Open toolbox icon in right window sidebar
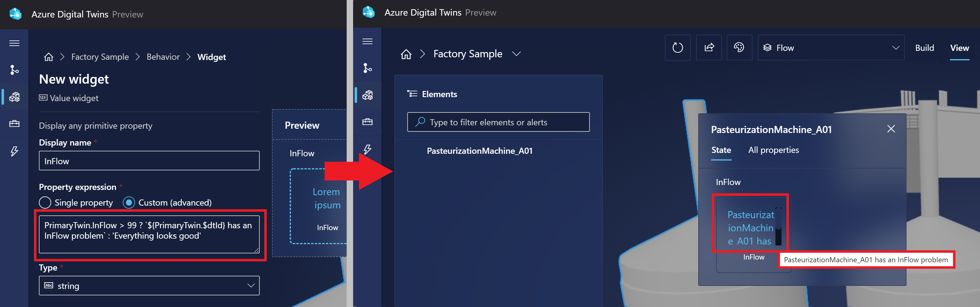 coord(367,122)
